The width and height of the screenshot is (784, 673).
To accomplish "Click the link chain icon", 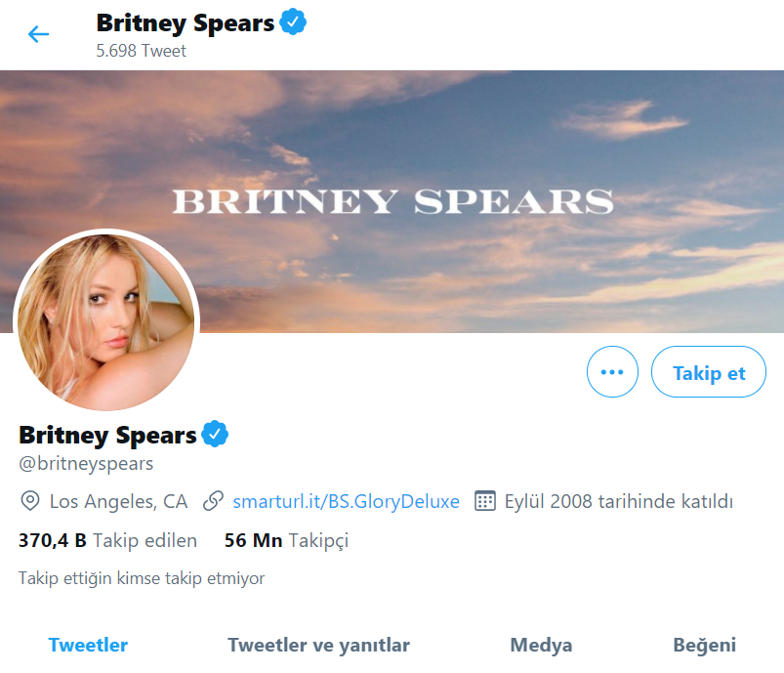I will 214,501.
